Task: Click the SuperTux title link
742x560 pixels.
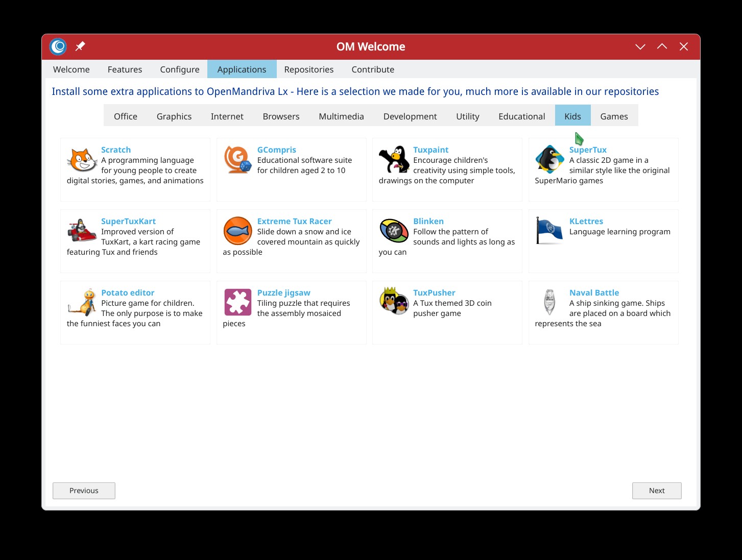Action: coord(588,150)
